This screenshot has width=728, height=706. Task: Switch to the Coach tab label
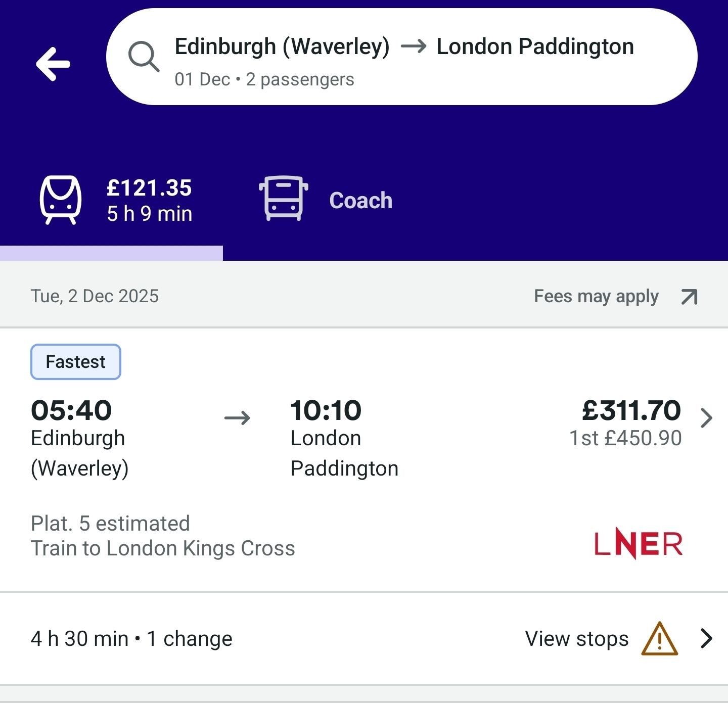coord(360,201)
